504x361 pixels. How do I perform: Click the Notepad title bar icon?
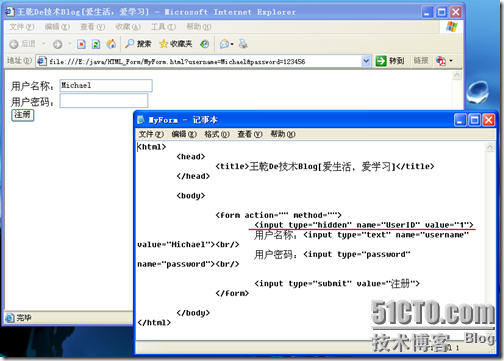point(141,120)
